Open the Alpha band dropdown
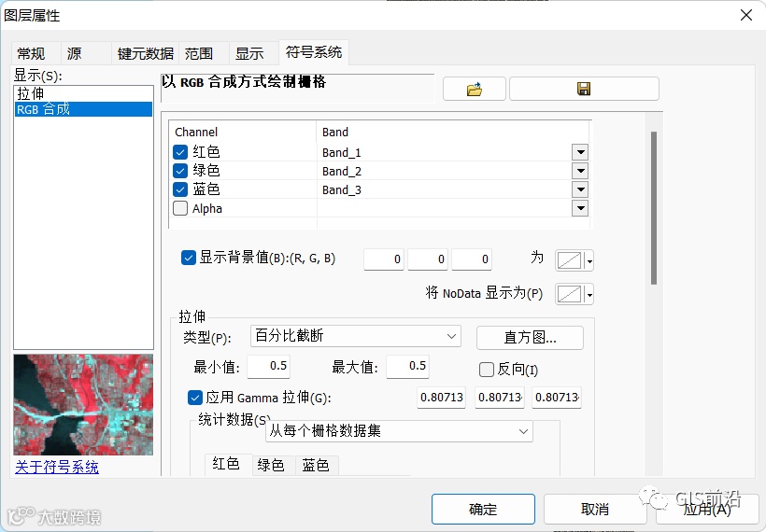This screenshot has width=766, height=532. click(580, 208)
